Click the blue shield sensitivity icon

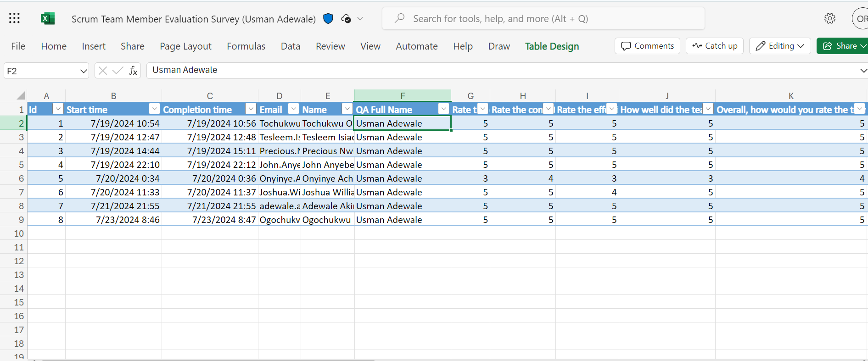pos(328,18)
